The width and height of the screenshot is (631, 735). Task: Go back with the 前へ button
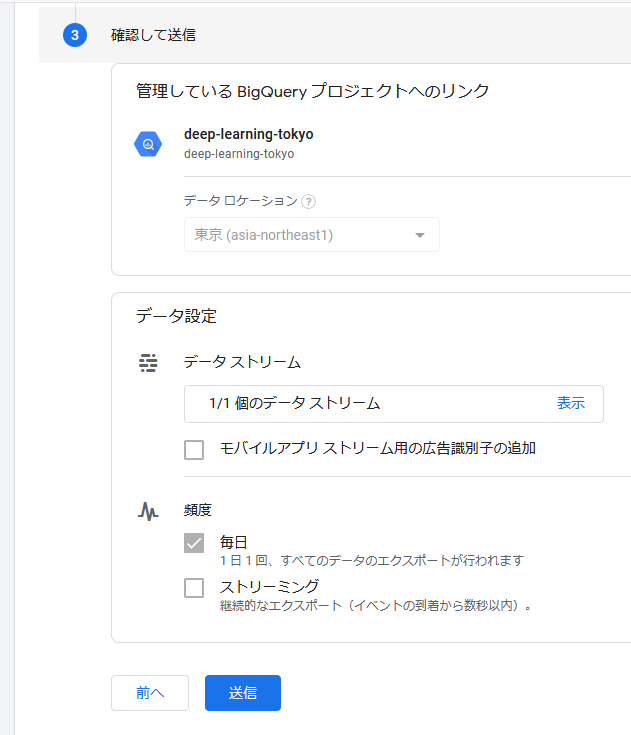[150, 693]
